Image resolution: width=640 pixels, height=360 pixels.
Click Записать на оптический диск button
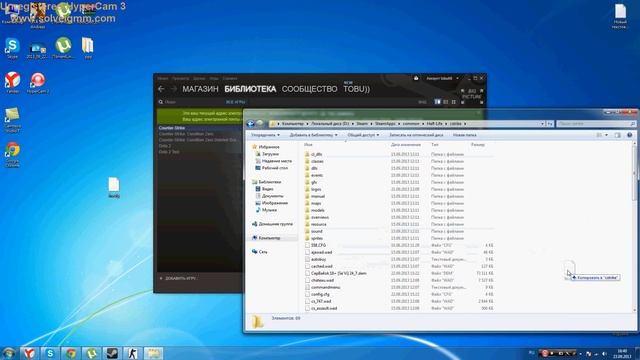(416, 135)
